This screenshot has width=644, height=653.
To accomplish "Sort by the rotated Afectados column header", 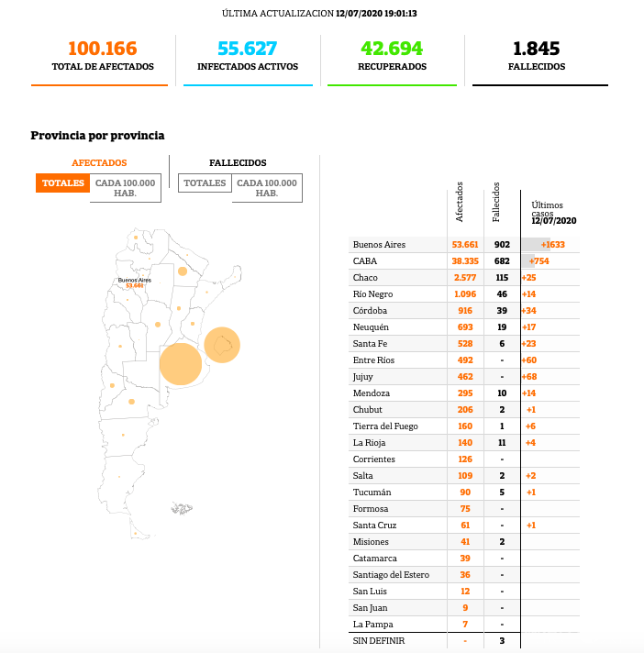I will tap(461, 205).
